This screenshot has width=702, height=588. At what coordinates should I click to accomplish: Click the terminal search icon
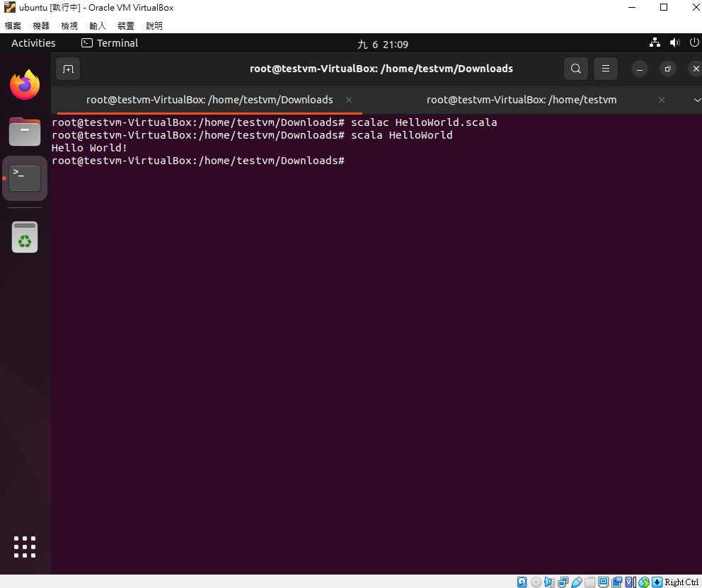click(x=576, y=69)
